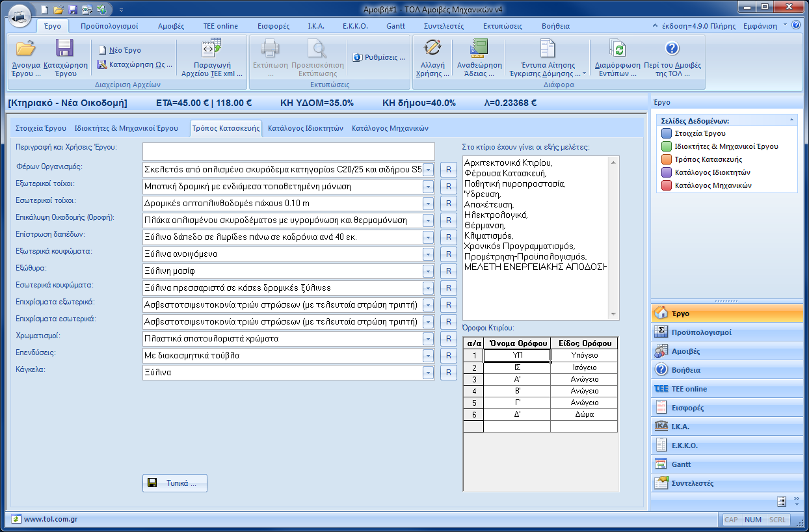Expand the Χρωματισμοί dropdown
The height and width of the screenshot is (532, 809).
point(428,339)
